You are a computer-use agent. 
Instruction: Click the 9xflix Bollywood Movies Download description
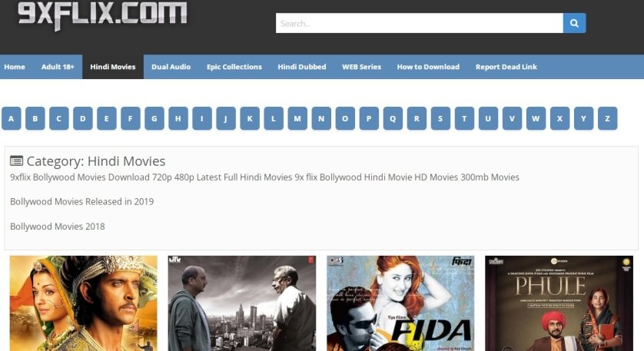click(264, 177)
